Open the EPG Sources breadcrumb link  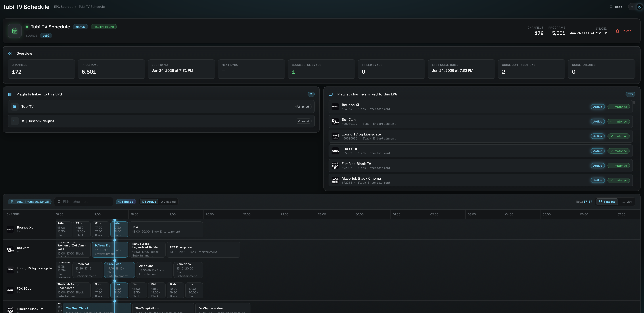pyautogui.click(x=64, y=7)
